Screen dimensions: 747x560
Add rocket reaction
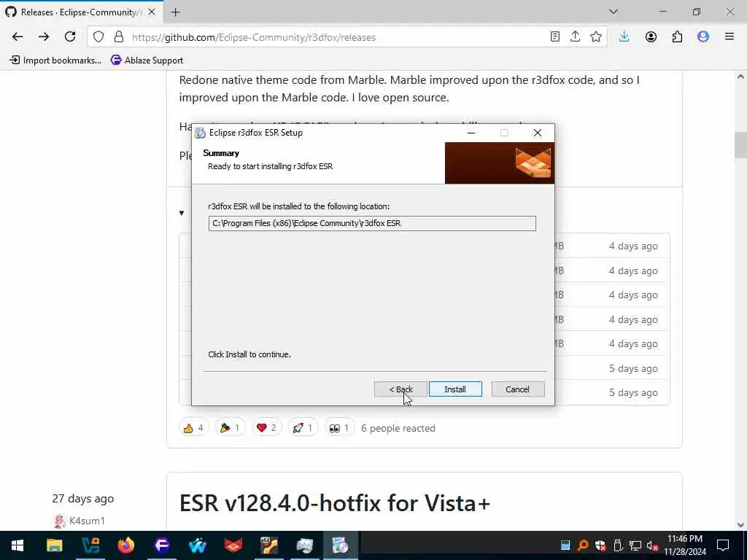pos(303,428)
